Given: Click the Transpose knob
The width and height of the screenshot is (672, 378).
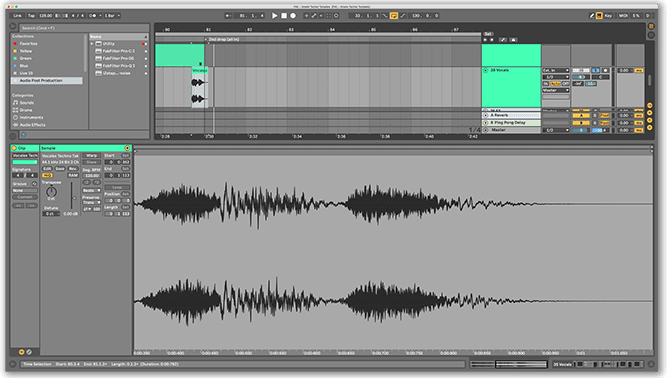Looking at the screenshot, I should (51, 192).
